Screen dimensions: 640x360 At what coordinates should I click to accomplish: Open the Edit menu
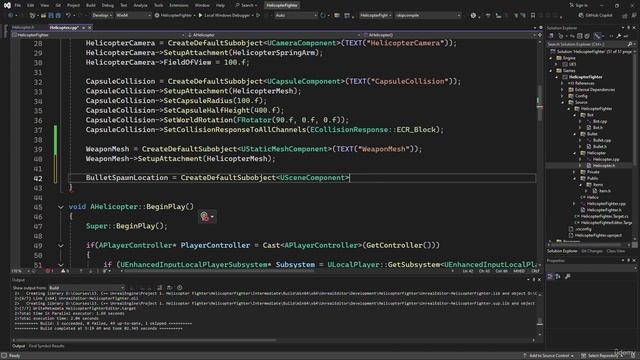coord(31,5)
